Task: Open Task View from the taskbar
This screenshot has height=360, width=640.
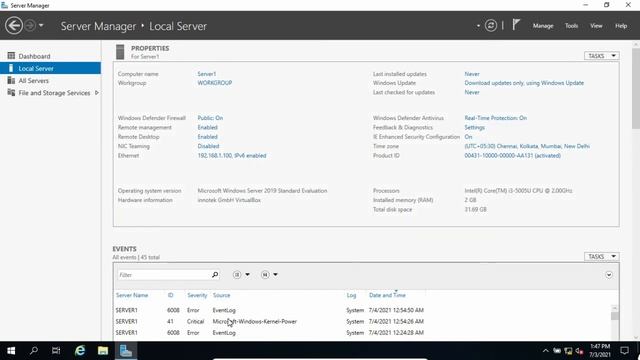Action: (56, 351)
